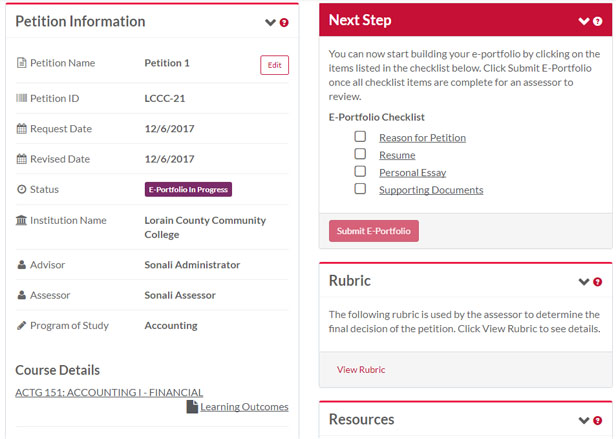The width and height of the screenshot is (616, 439).
Task: Click pencil icon beside Program of Study
Action: [x=22, y=325]
